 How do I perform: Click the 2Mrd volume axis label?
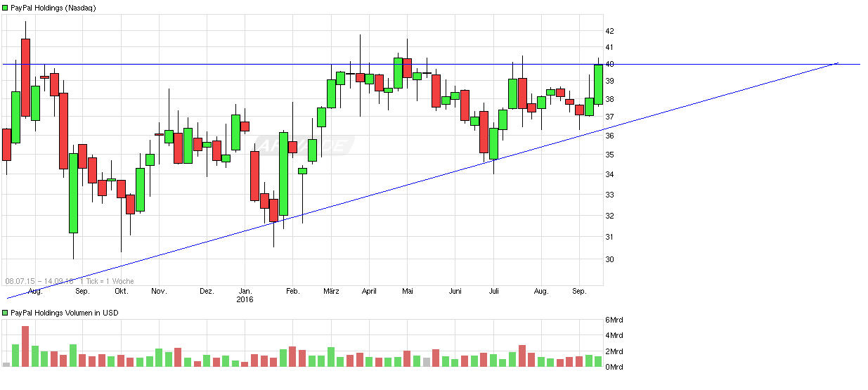[x=614, y=351]
